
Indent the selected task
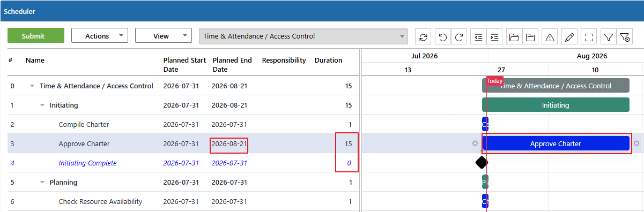[494, 36]
